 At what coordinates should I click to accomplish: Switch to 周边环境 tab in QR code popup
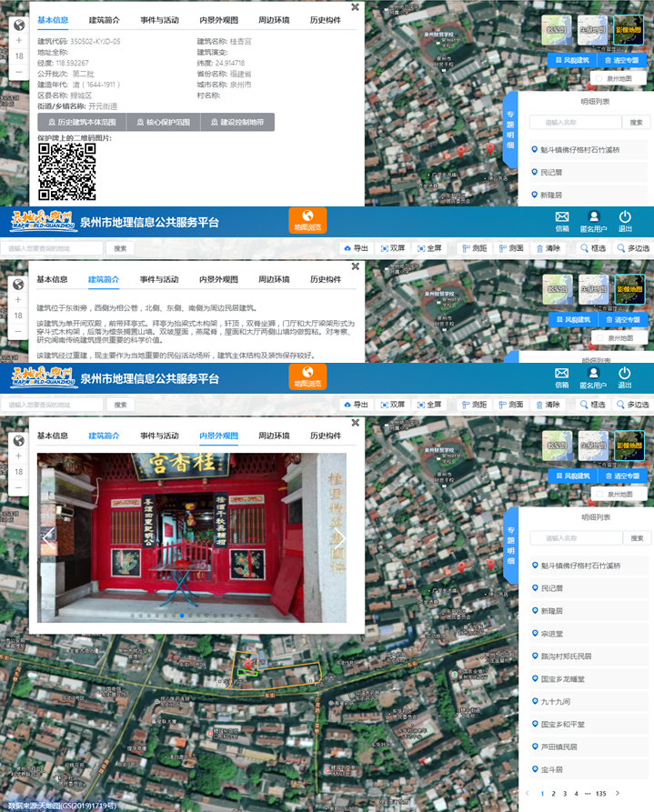(x=274, y=19)
